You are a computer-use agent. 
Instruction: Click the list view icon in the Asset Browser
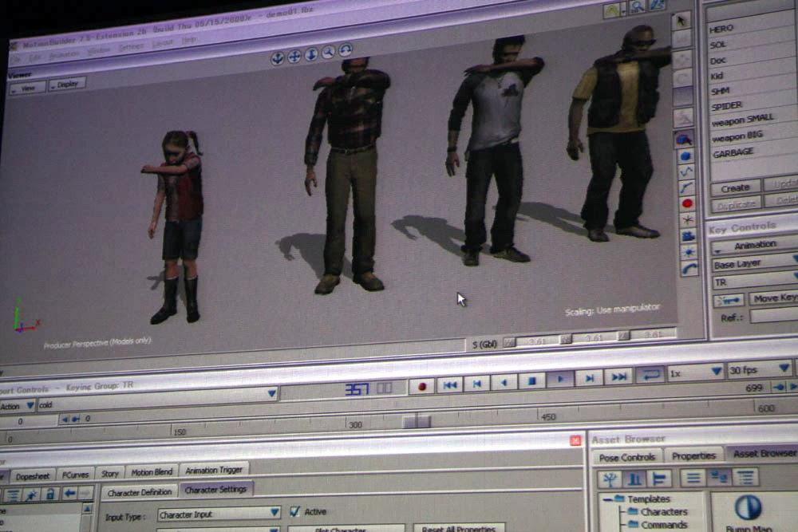tap(693, 478)
